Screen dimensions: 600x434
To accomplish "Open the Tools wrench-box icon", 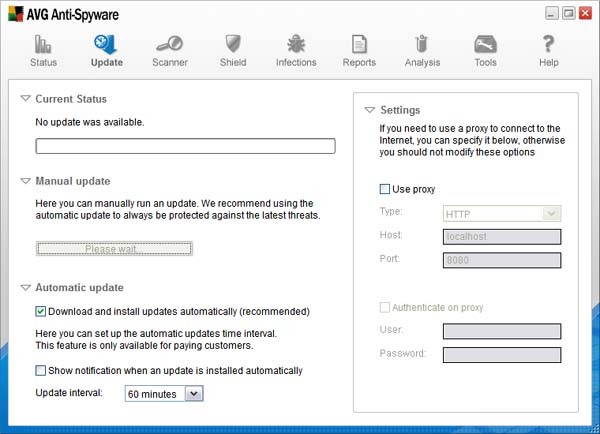I will [x=485, y=44].
